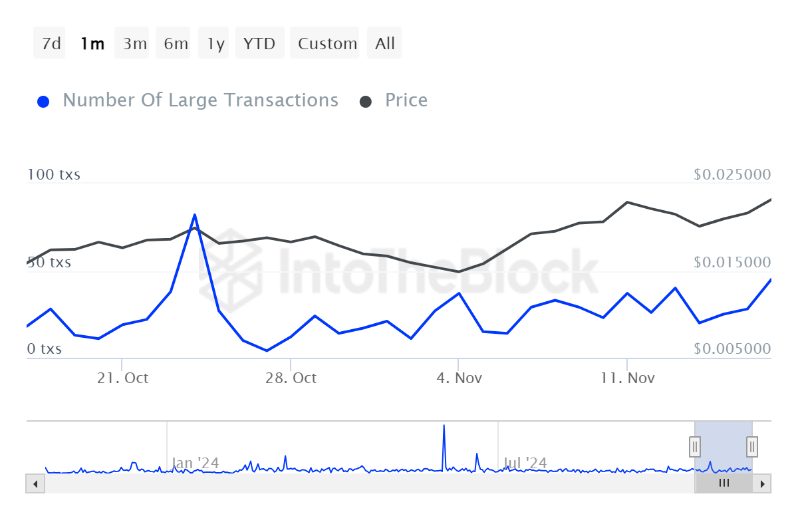
Task: Click the left scrollbar arrow
Action: click(x=35, y=483)
